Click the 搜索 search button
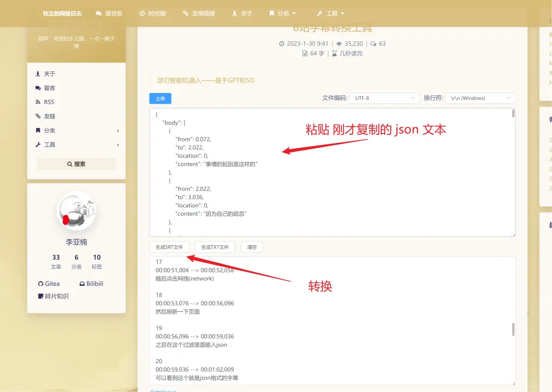Screen dimensions: 552x392 coord(76,164)
